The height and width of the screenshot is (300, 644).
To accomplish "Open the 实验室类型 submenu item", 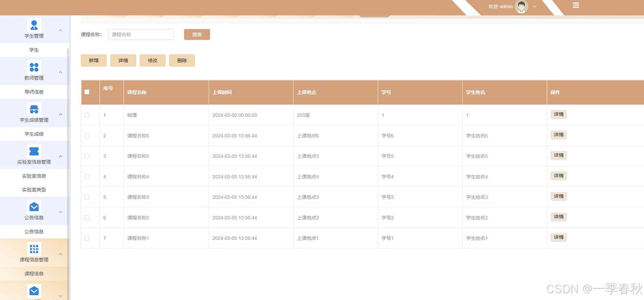I will tap(34, 190).
